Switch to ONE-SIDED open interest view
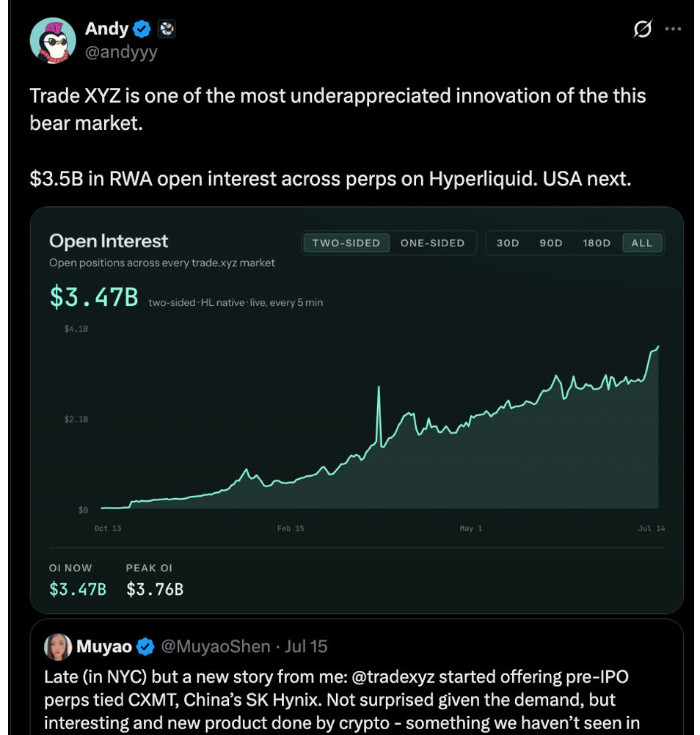This screenshot has width=700, height=735. [x=432, y=243]
